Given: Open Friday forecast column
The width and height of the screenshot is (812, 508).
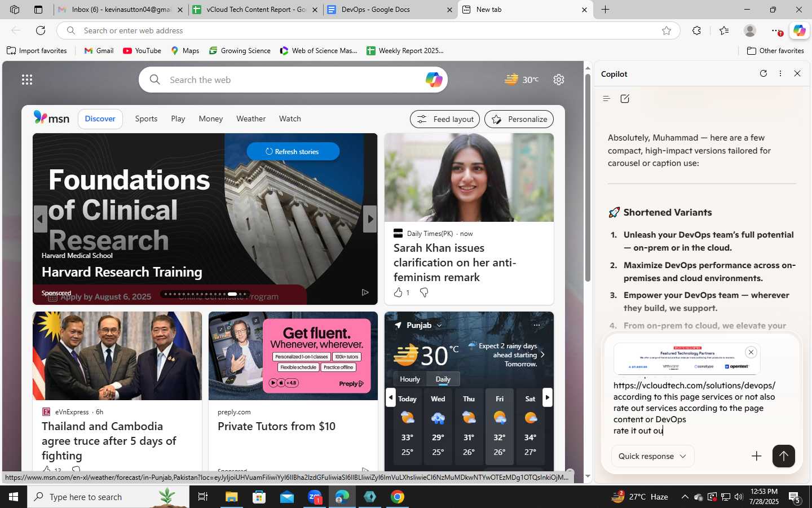Looking at the screenshot, I should pyautogui.click(x=500, y=426).
